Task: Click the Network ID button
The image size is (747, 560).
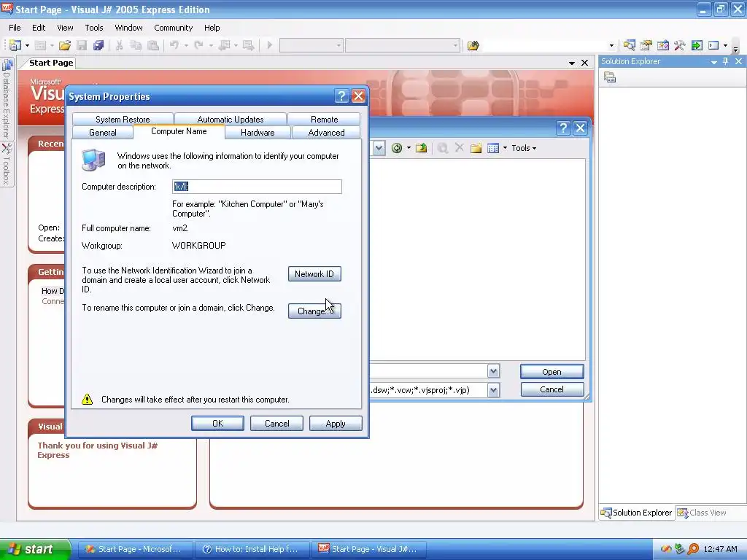Action: coord(314,274)
